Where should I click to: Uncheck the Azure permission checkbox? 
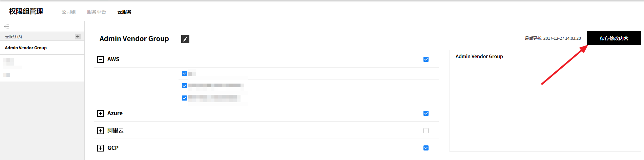click(x=426, y=113)
